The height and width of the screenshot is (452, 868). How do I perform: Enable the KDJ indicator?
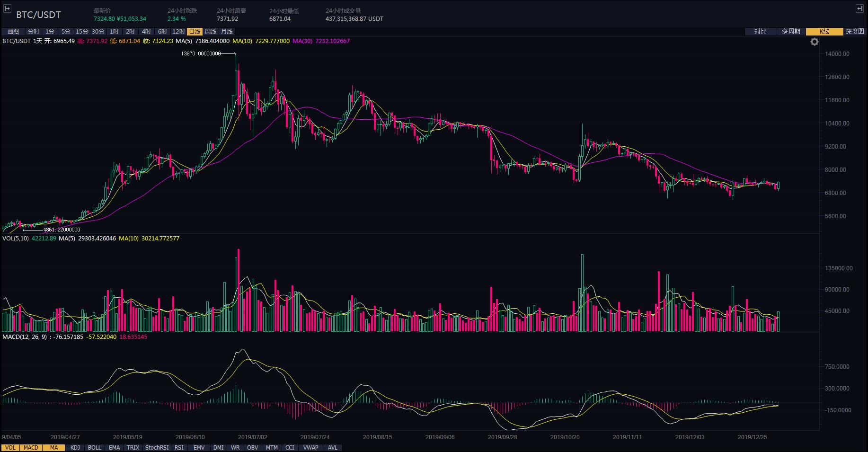[x=75, y=448]
